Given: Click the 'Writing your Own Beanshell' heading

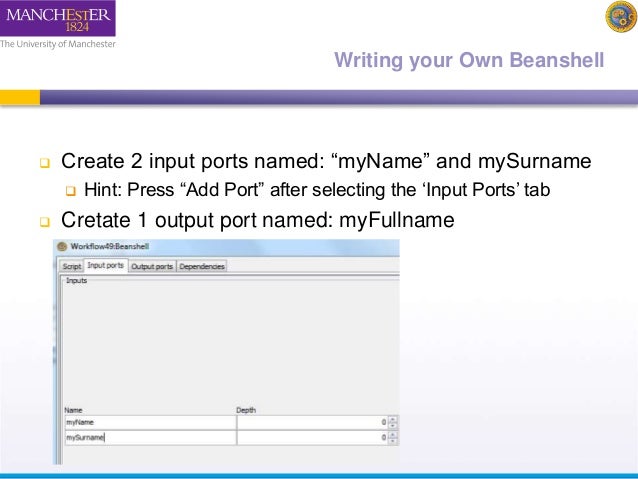Looking at the screenshot, I should [x=469, y=60].
